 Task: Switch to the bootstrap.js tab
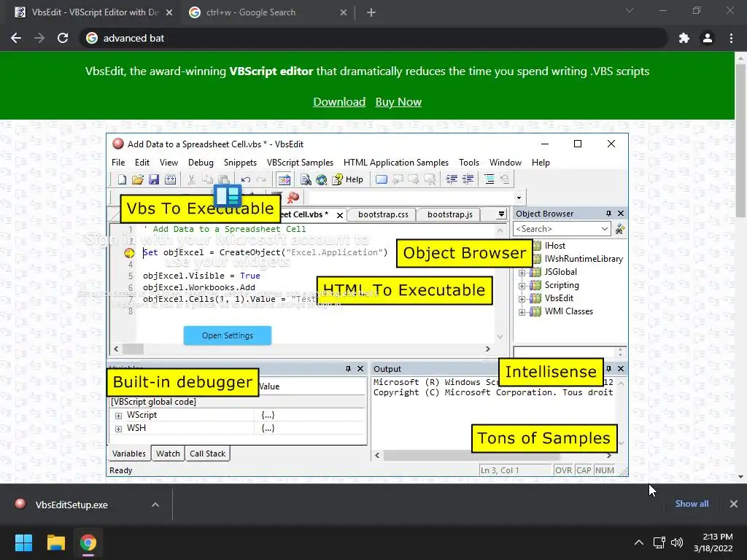tap(449, 214)
